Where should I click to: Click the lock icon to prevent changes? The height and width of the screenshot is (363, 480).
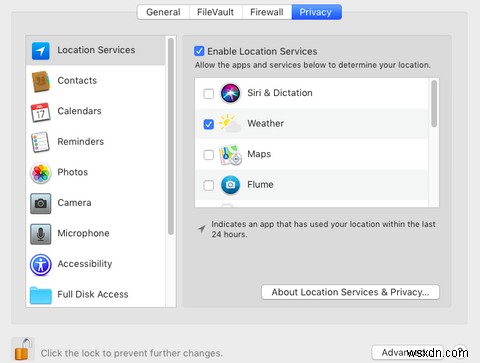click(x=23, y=349)
